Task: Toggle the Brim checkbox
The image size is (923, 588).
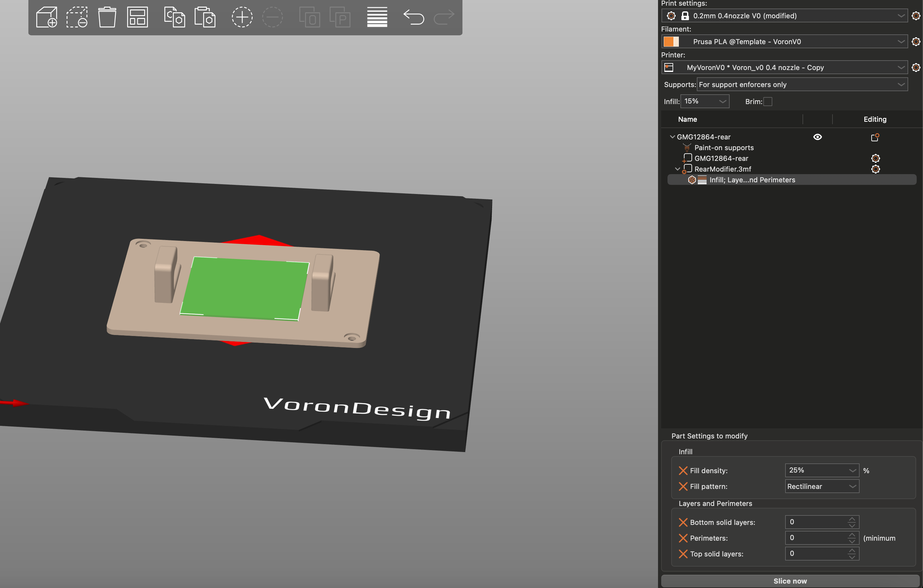Action: click(768, 102)
